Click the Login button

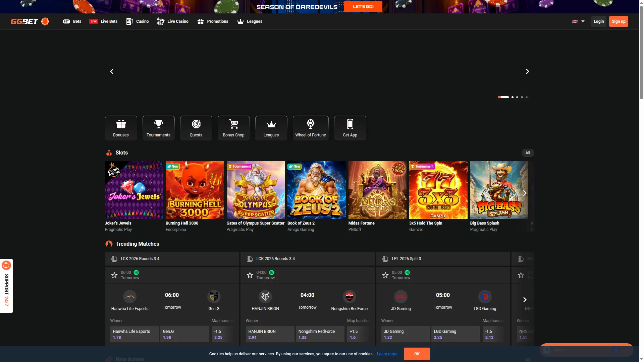click(599, 21)
